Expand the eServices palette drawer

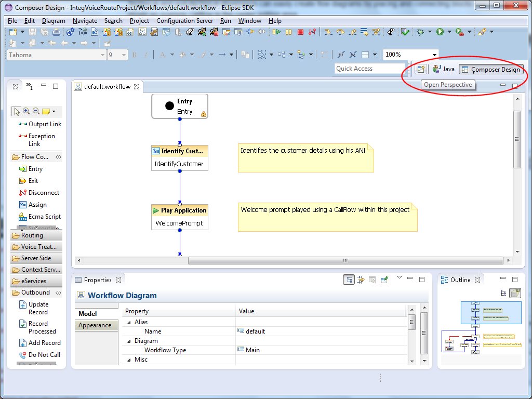point(36,281)
